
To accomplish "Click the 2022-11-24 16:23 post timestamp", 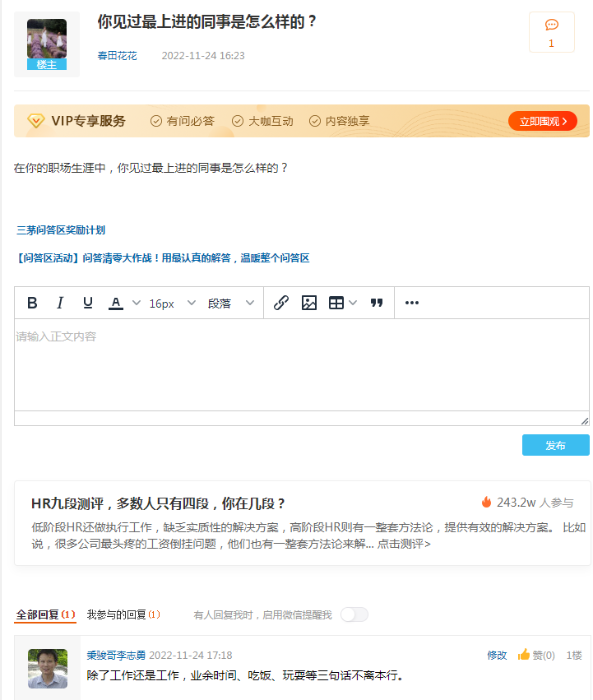I will click(x=203, y=56).
